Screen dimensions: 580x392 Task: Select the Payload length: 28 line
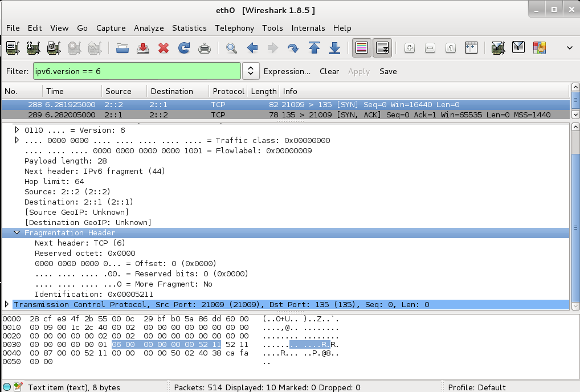[66, 161]
